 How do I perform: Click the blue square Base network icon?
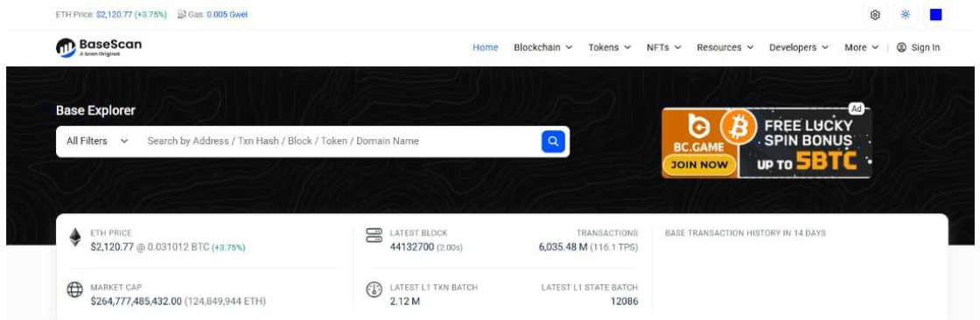coord(935,15)
